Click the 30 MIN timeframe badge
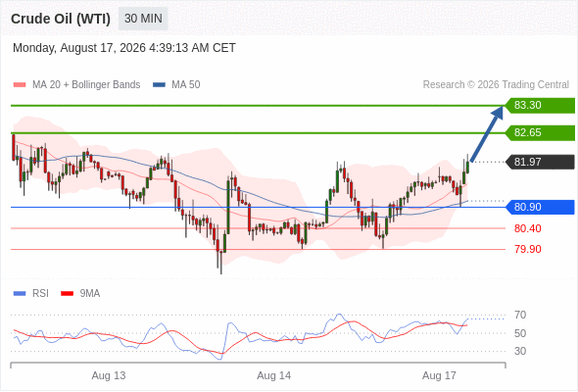The width and height of the screenshot is (578, 392). 143,19
